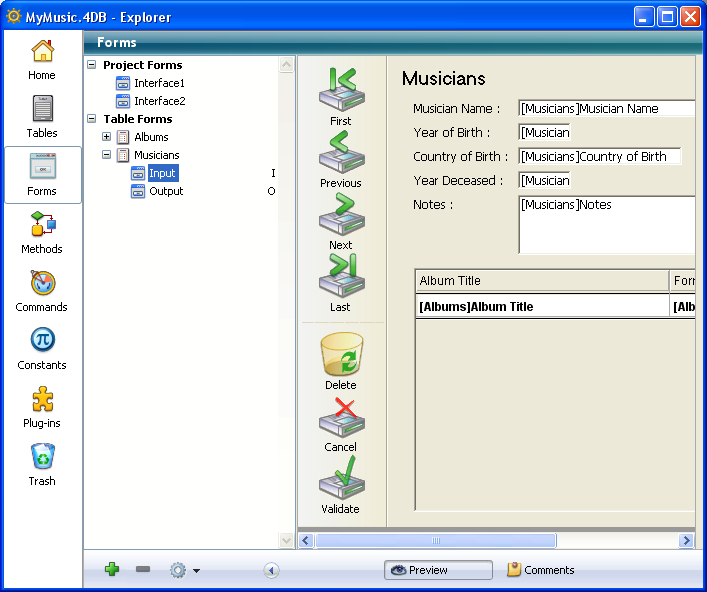
Task: Open the Trash page
Action: pyautogui.click(x=42, y=464)
